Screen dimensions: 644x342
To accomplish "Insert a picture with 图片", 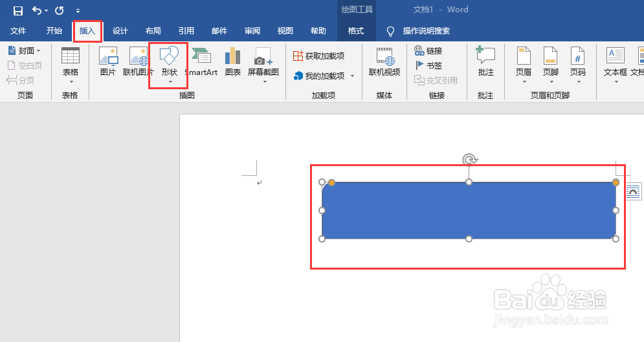I will click(108, 61).
